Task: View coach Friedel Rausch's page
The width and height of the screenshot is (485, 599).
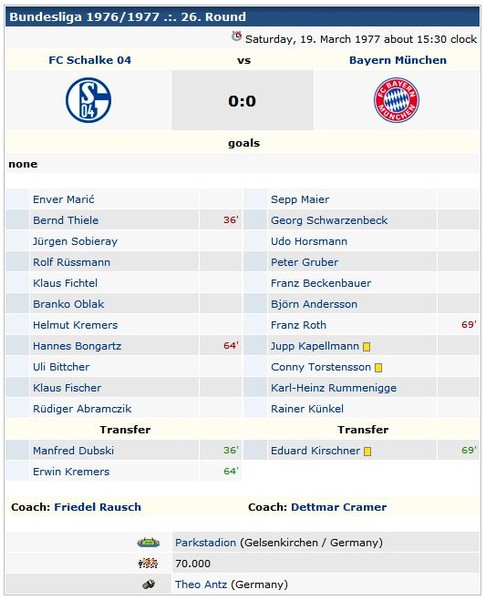Action: tap(98, 507)
